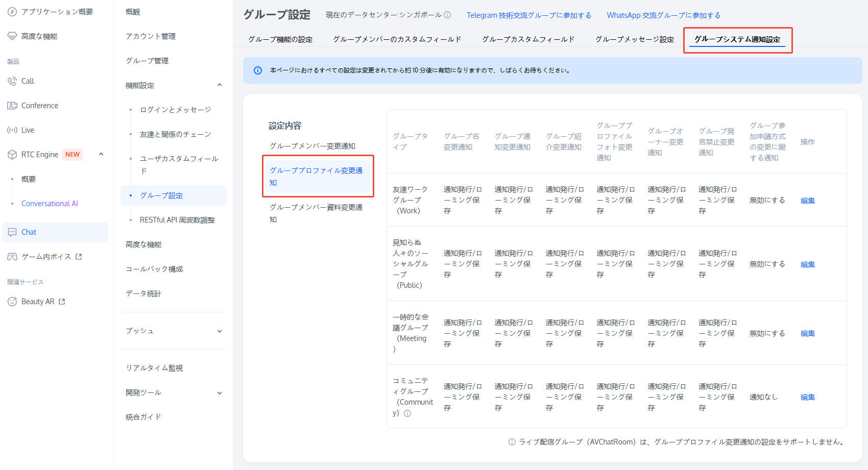Click info icon beside data center シンガポール
Screen dimensions: 868x470
pos(447,15)
